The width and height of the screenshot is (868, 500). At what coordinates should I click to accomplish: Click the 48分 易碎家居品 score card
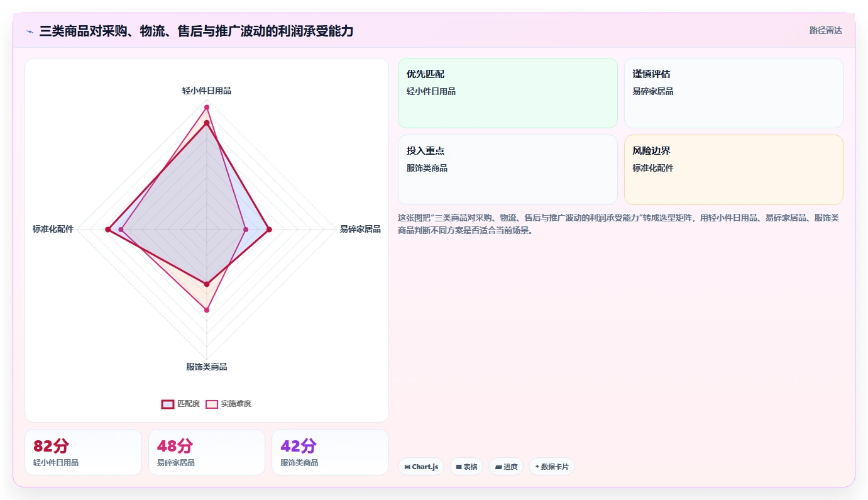tap(207, 452)
